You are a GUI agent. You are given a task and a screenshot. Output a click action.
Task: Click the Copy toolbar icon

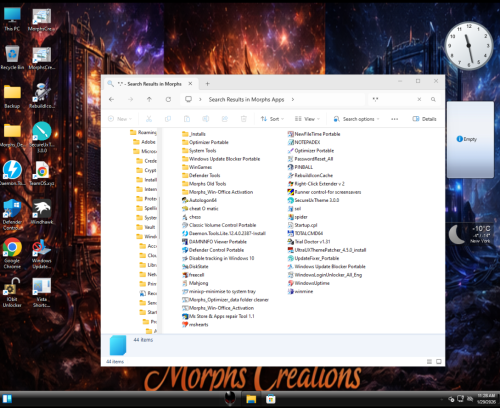pyautogui.click(x=168, y=119)
